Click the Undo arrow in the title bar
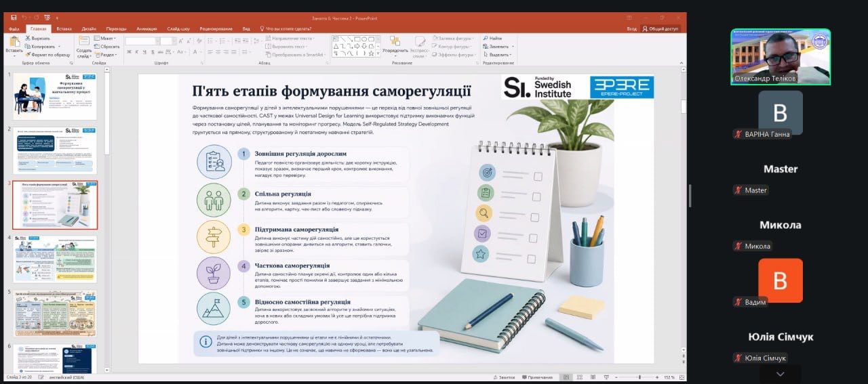The width and height of the screenshot is (868, 384). point(24,18)
